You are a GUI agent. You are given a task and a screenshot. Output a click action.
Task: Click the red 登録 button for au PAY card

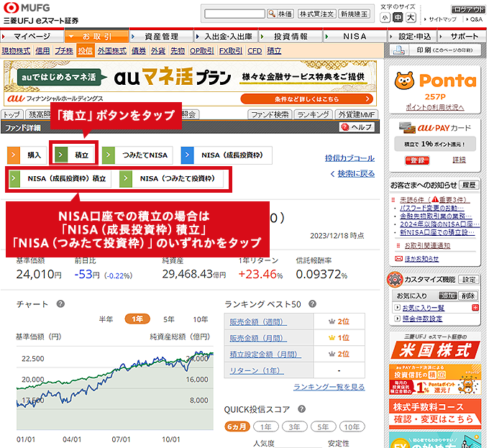417,160
